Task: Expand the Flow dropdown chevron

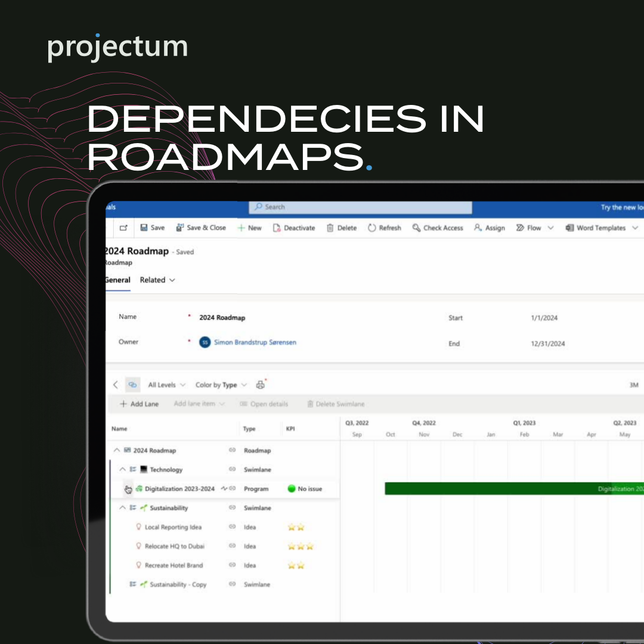Action: coord(551,228)
